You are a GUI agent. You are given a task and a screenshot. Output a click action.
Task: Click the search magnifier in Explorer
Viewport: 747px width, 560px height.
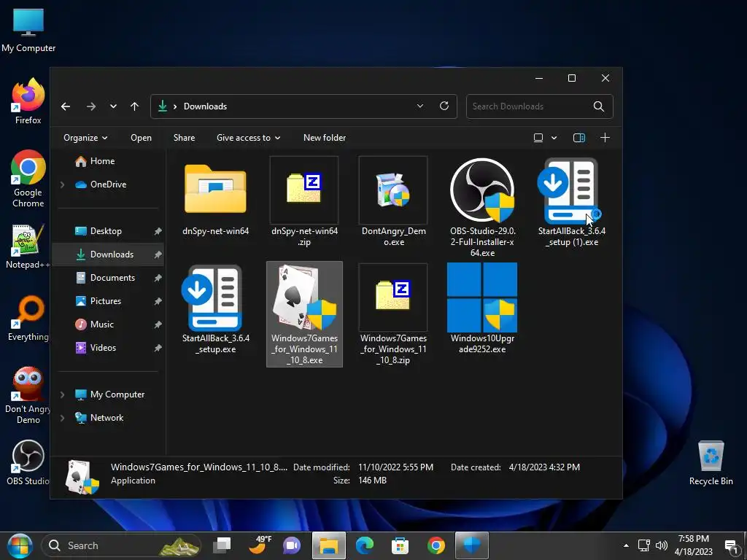point(599,106)
